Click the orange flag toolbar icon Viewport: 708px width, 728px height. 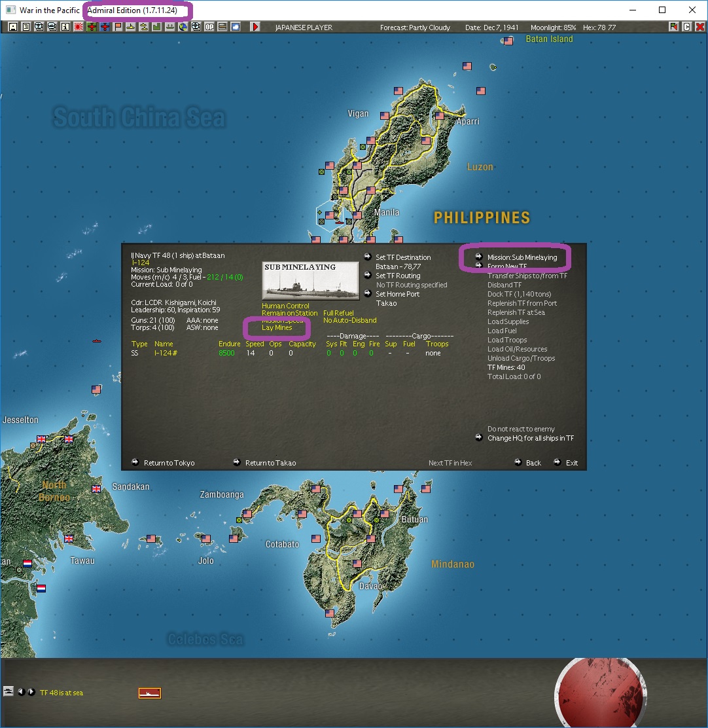click(118, 27)
